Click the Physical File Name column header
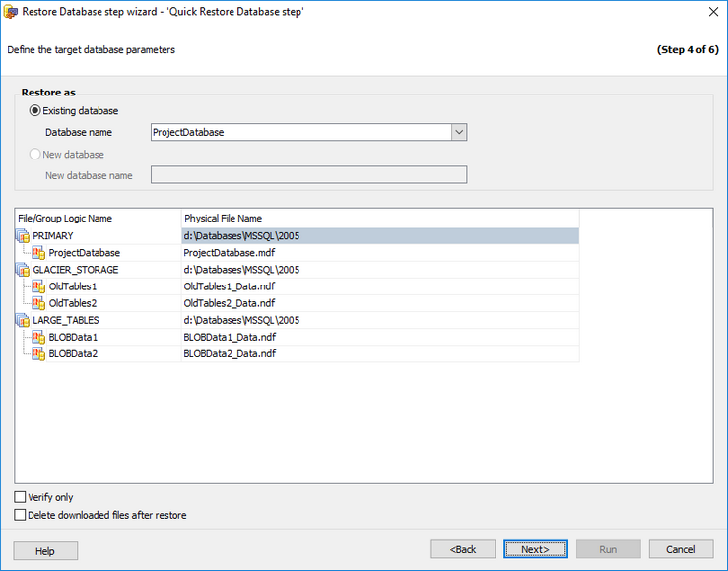Screen dimensions: 728x571 pos(380,218)
